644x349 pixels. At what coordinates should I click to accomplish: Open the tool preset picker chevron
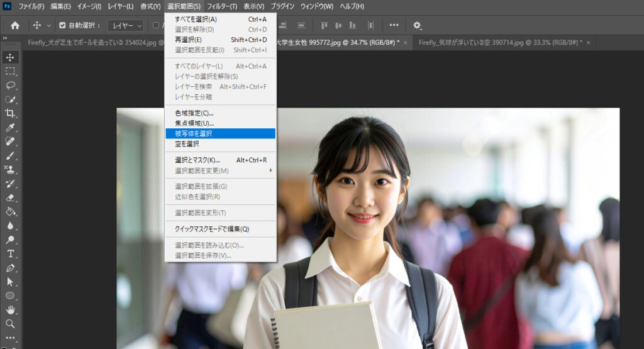[x=48, y=25]
